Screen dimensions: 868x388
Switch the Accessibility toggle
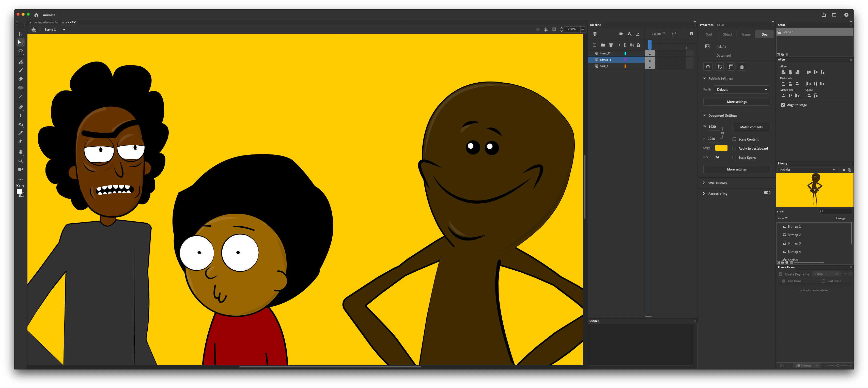(767, 193)
